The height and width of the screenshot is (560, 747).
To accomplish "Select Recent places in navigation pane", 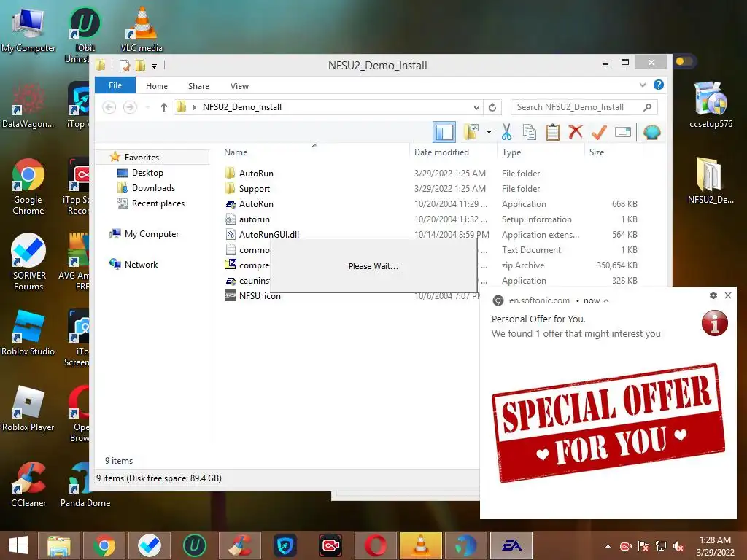I will 158,203.
